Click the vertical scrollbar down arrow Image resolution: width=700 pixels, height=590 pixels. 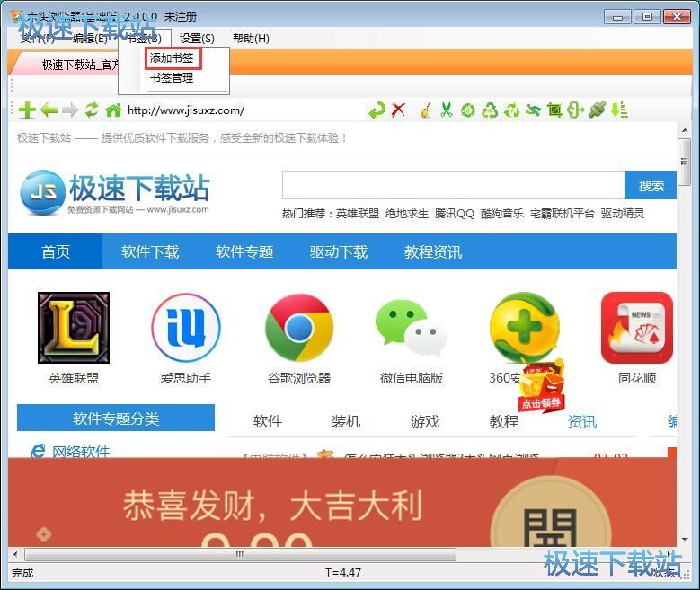pos(685,540)
